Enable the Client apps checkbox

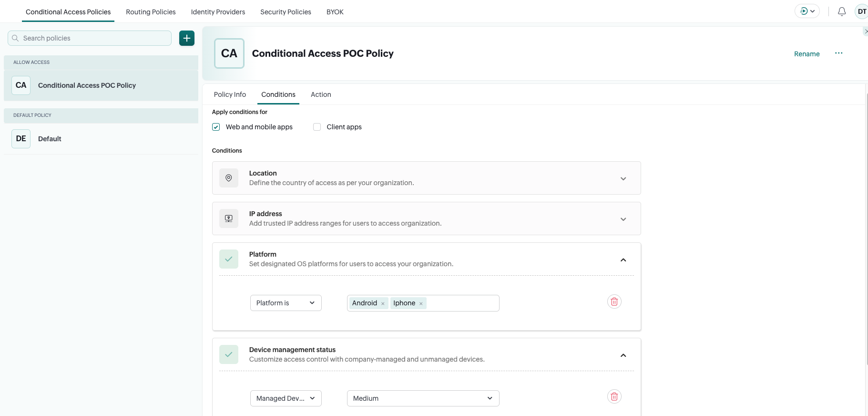tap(317, 127)
